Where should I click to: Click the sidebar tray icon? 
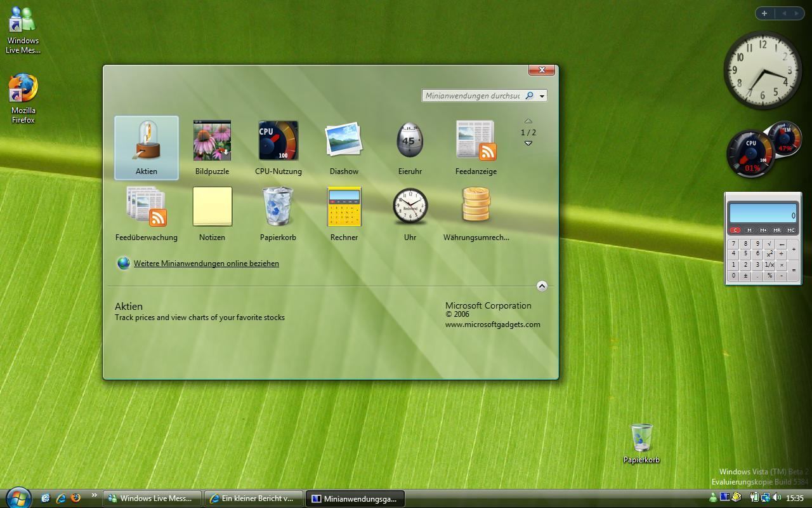coord(724,497)
